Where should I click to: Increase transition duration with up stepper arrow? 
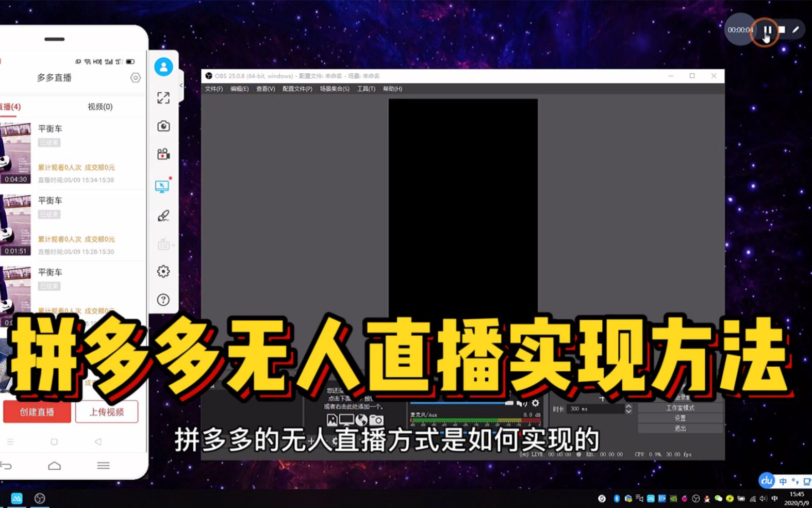pyautogui.click(x=628, y=406)
